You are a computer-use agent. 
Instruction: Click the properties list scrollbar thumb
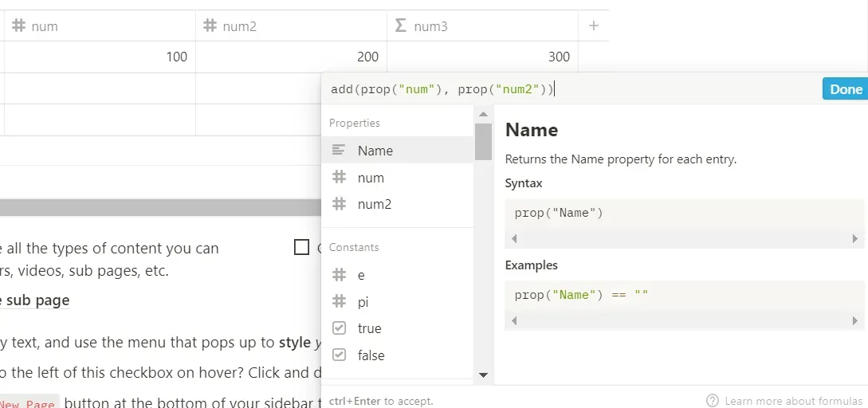click(483, 142)
